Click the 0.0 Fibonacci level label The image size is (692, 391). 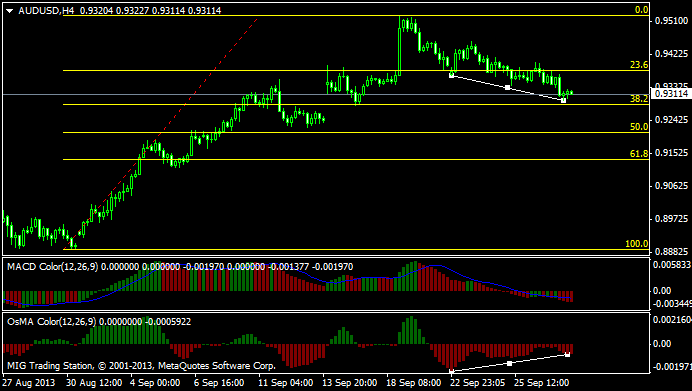tap(641, 10)
